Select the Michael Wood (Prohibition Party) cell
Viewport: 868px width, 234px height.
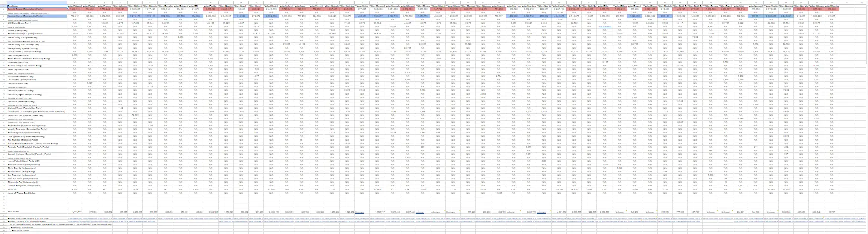tap(30, 108)
